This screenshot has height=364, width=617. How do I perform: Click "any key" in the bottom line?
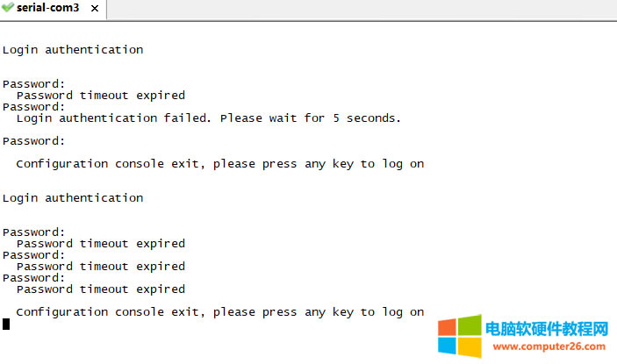(x=329, y=312)
